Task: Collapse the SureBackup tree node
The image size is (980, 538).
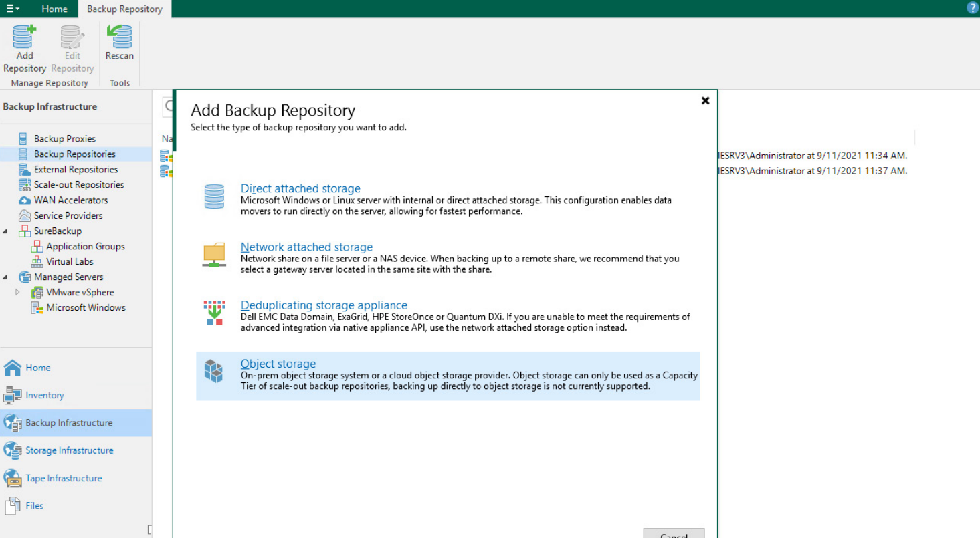Action: pyautogui.click(x=6, y=231)
